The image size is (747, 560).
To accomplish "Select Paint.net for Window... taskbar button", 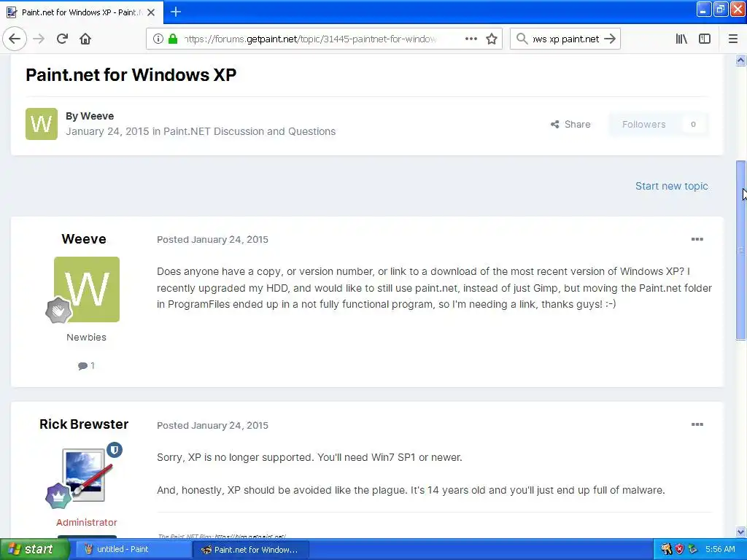I will pyautogui.click(x=251, y=550).
